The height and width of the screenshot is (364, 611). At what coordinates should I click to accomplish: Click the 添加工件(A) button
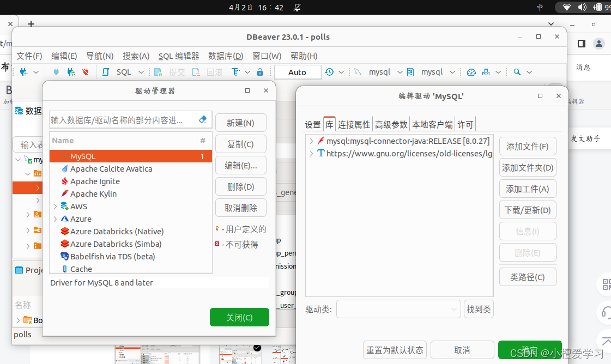pyautogui.click(x=527, y=189)
